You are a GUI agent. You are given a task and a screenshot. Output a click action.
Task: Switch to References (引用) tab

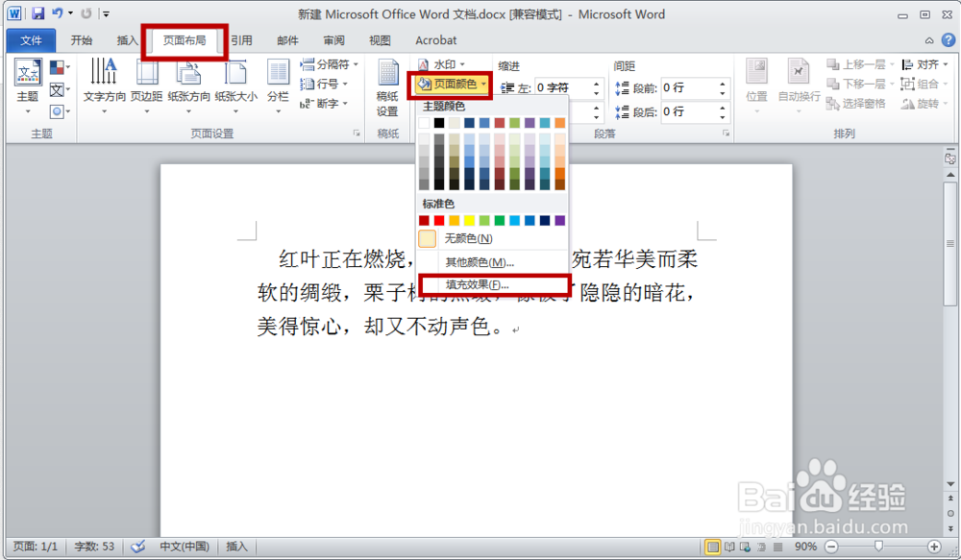[241, 40]
